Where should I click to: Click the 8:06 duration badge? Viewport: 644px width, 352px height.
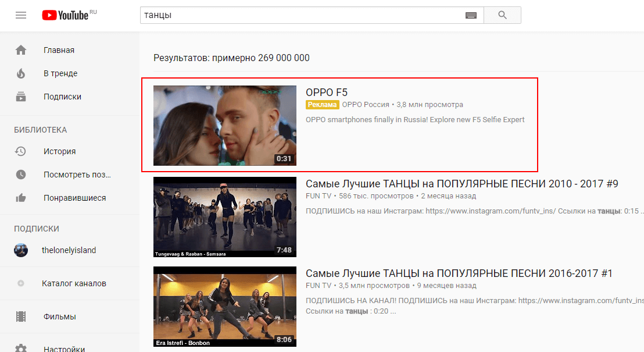284,340
